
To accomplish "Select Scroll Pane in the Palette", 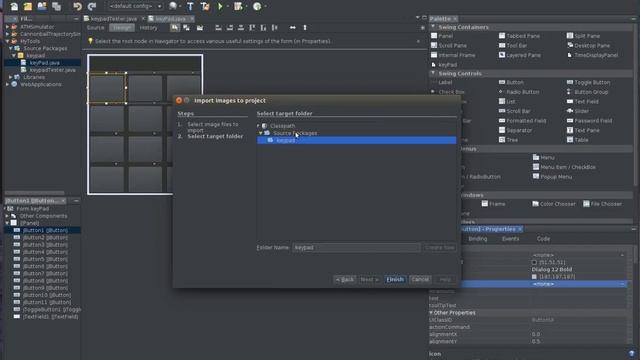I will coord(449,45).
